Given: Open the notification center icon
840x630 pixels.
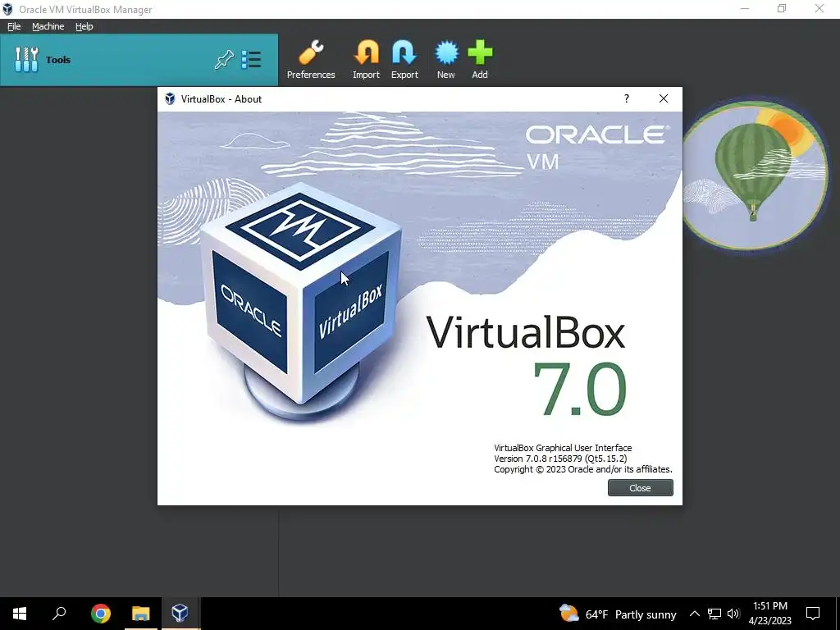Looking at the screenshot, I should (x=813, y=614).
